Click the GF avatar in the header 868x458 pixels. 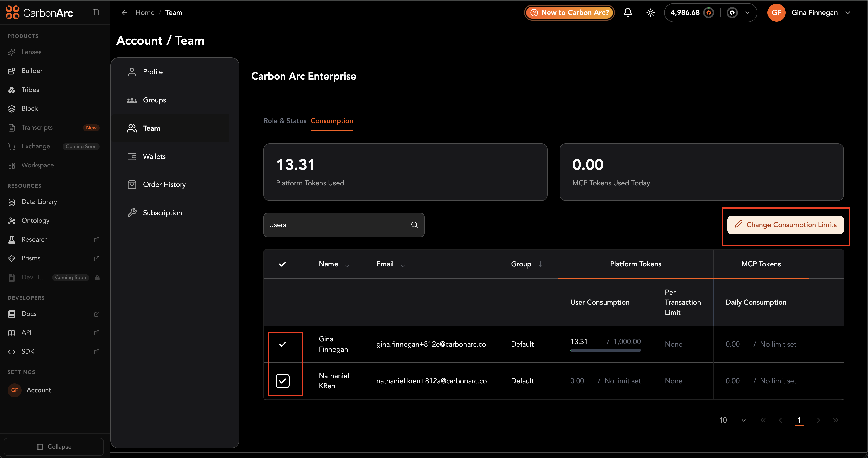pyautogui.click(x=776, y=12)
